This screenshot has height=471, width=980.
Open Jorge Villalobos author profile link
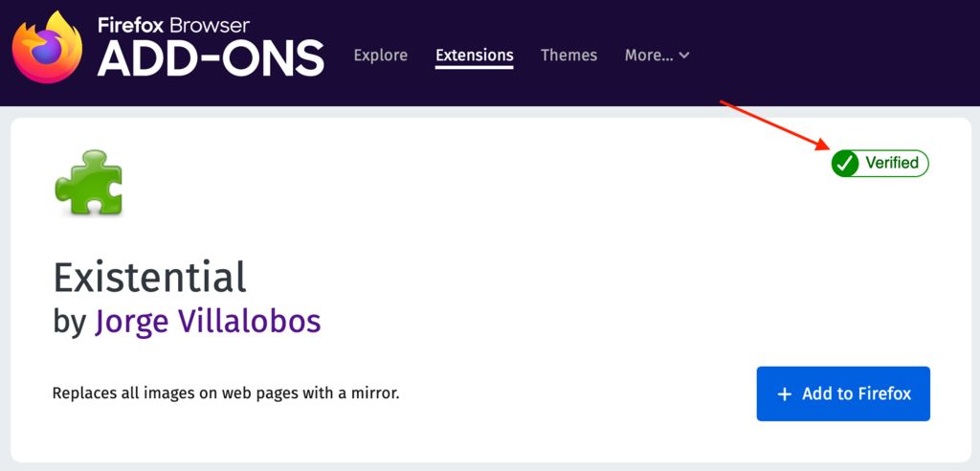point(208,322)
